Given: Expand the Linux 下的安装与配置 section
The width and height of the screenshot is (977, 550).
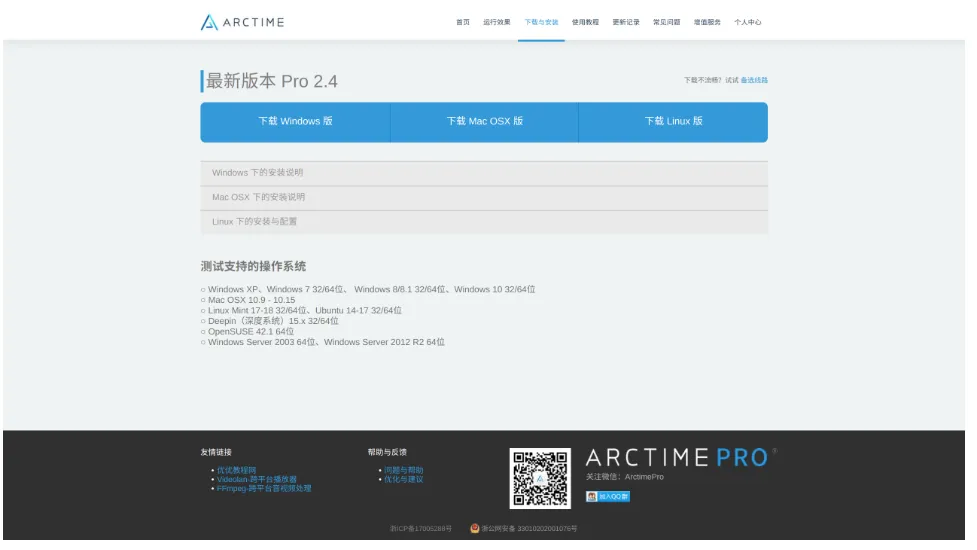Looking at the screenshot, I should pyautogui.click(x=484, y=222).
